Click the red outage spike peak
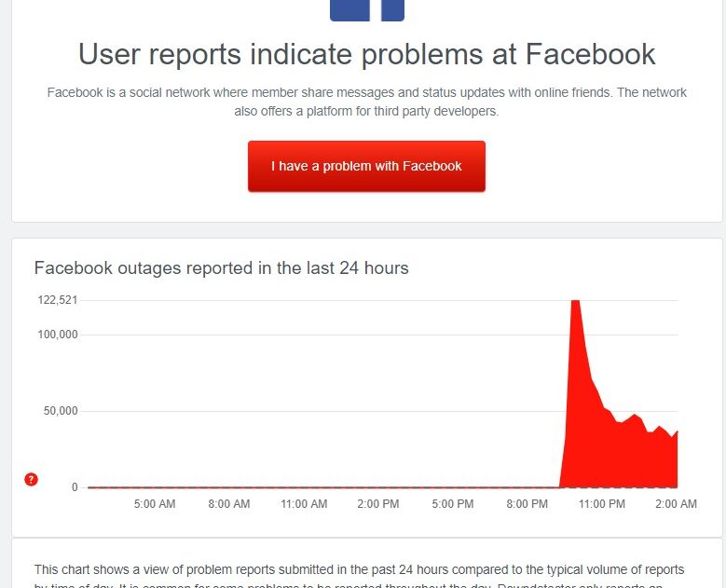This screenshot has width=726, height=588. 576,302
